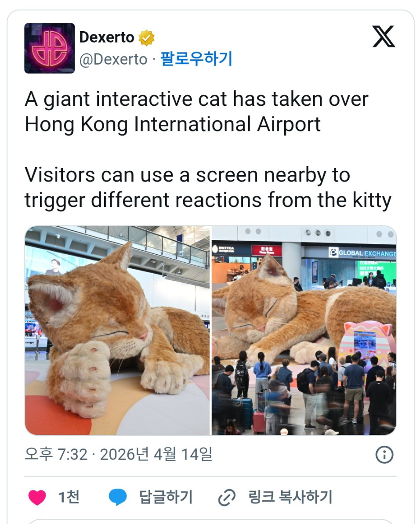Screen dimensions: 420x524
Task: Click the date 2026년 4월 14일
Action: point(156,454)
